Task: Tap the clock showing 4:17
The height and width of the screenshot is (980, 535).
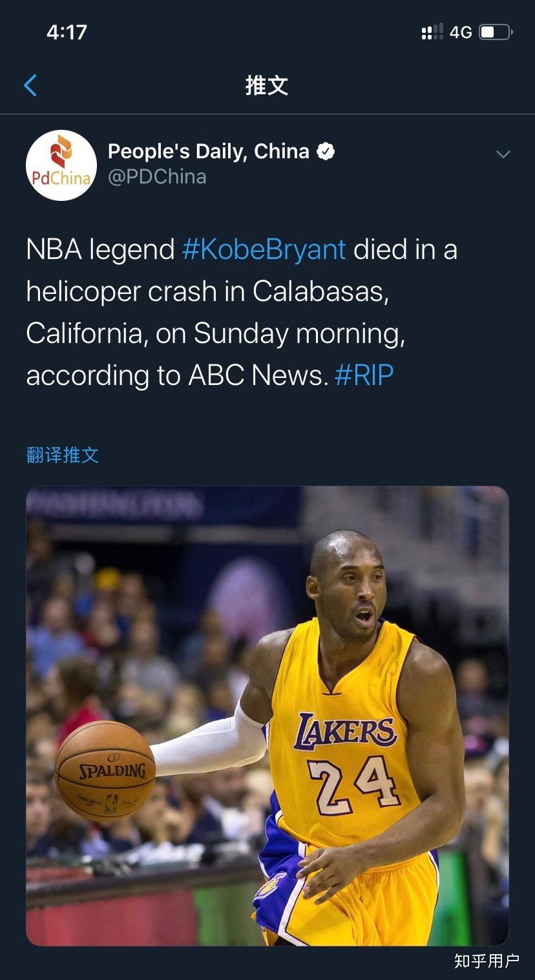Action: (66, 30)
